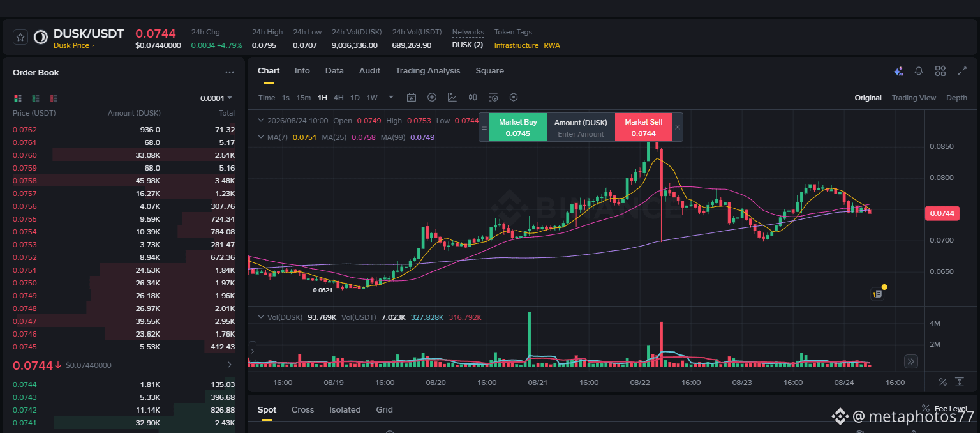Expand the left panel arrow in volume pane
The width and height of the screenshot is (980, 433).
tap(252, 351)
